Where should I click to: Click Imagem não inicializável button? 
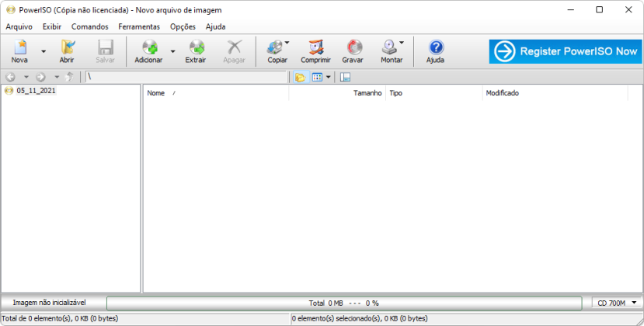point(49,303)
